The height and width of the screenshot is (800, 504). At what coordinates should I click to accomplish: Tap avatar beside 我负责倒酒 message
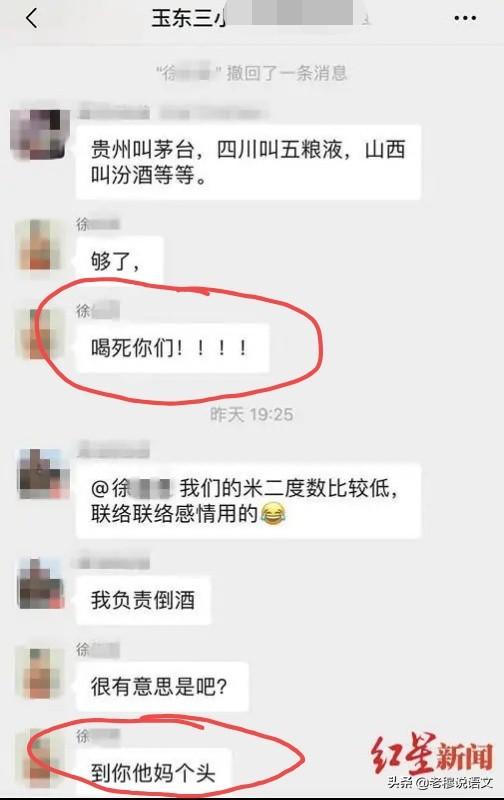(41, 584)
